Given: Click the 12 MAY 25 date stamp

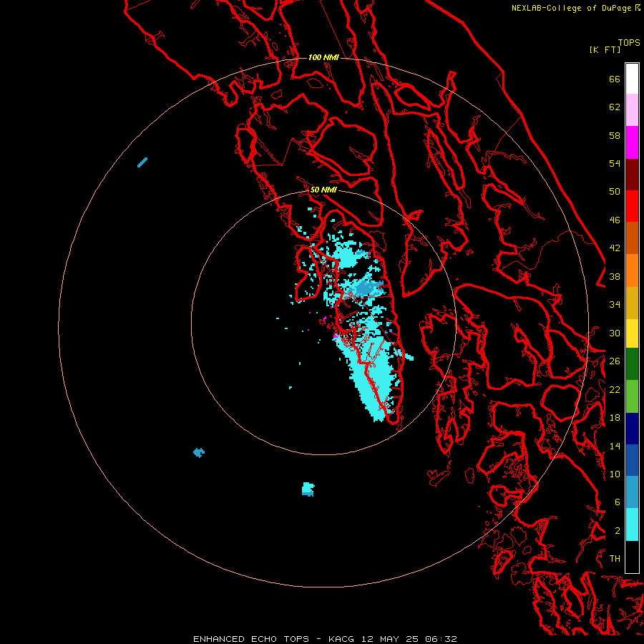Looking at the screenshot, I should pyautogui.click(x=390, y=639).
